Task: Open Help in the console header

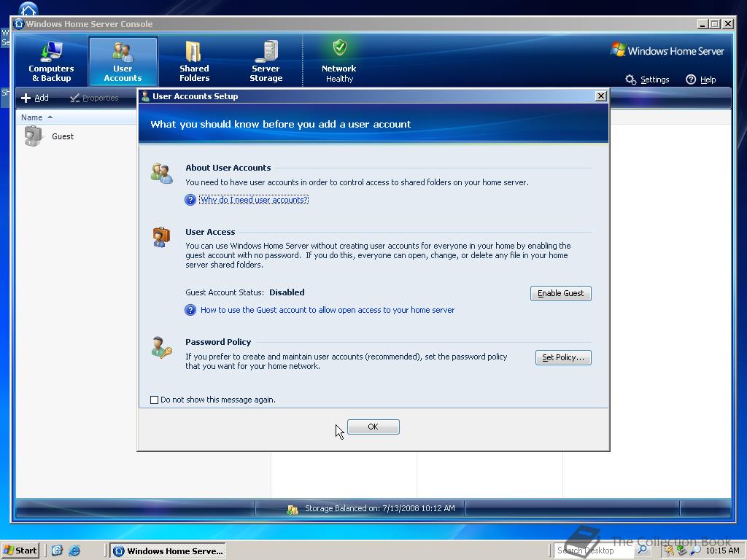Action: (x=701, y=79)
